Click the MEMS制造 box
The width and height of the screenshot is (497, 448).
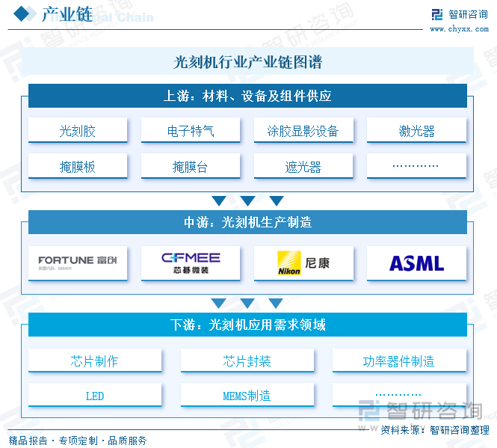(247, 395)
